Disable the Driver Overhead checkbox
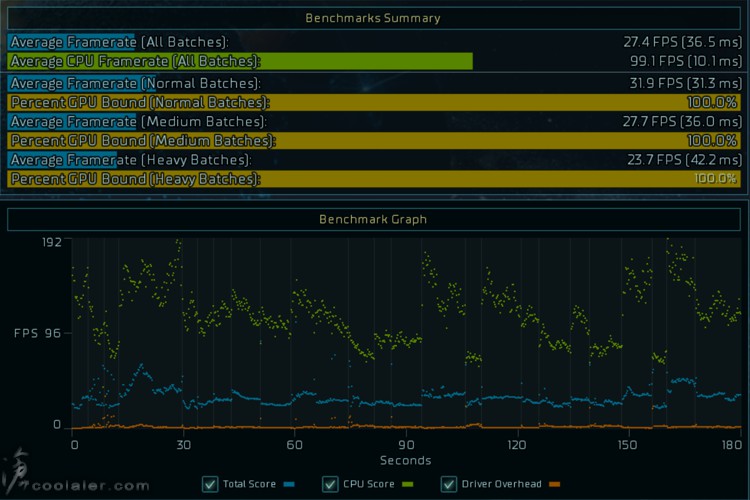The image size is (750, 500). (448, 484)
